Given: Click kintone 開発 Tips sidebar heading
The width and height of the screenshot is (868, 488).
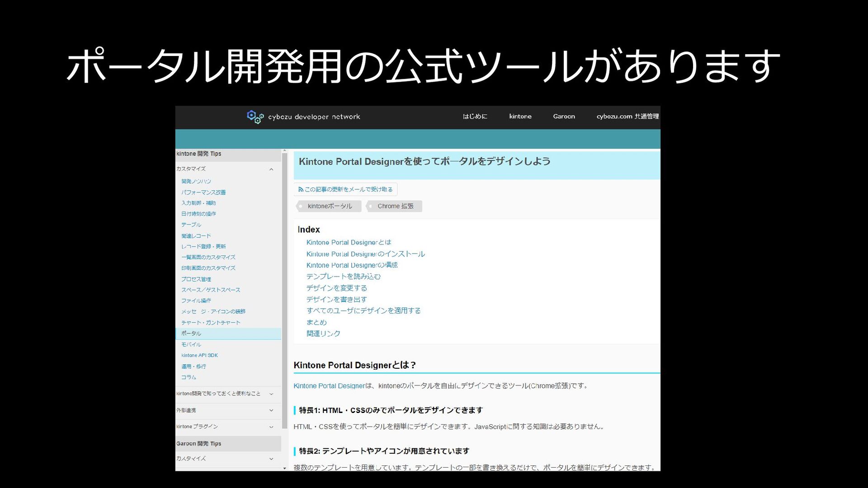Looking at the screenshot, I should pyautogui.click(x=199, y=154).
